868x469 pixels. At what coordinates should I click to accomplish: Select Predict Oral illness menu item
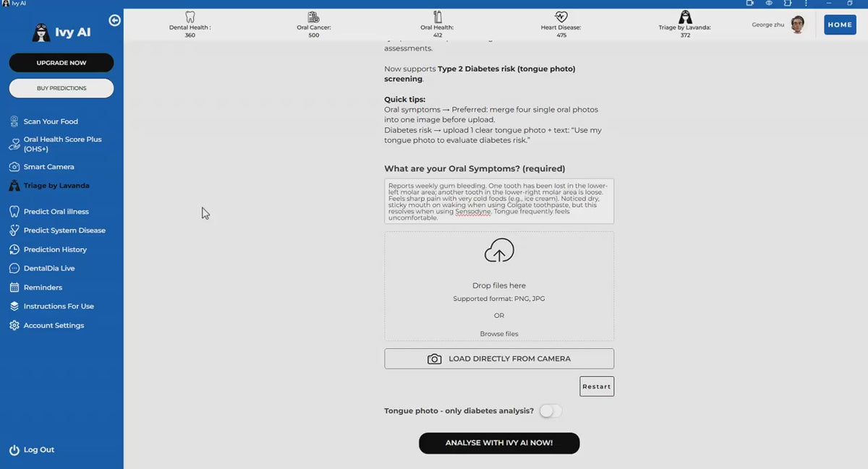pos(56,212)
